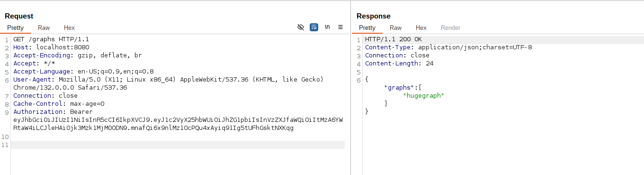Select the Request Pretty tab
Viewport: 644px width, 175px height.
[16, 28]
